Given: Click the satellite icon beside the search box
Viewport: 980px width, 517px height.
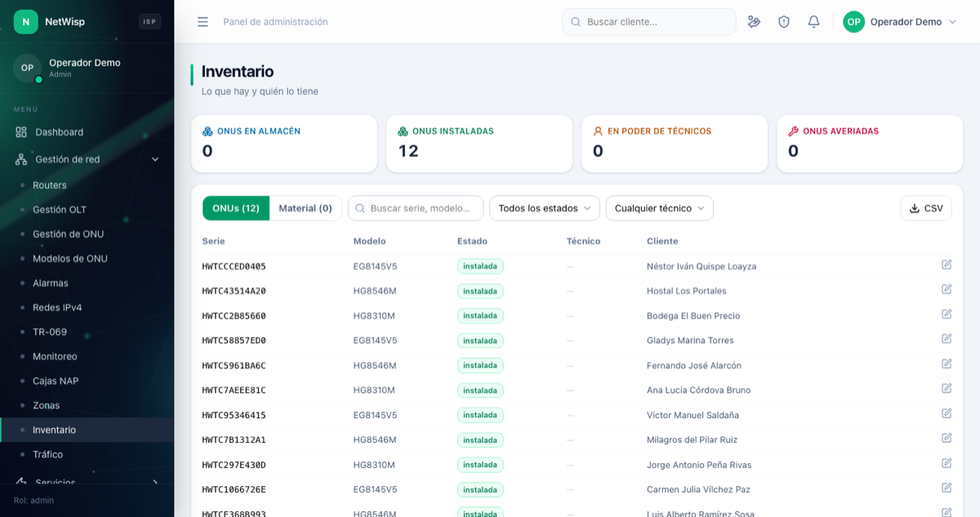Looking at the screenshot, I should (754, 22).
